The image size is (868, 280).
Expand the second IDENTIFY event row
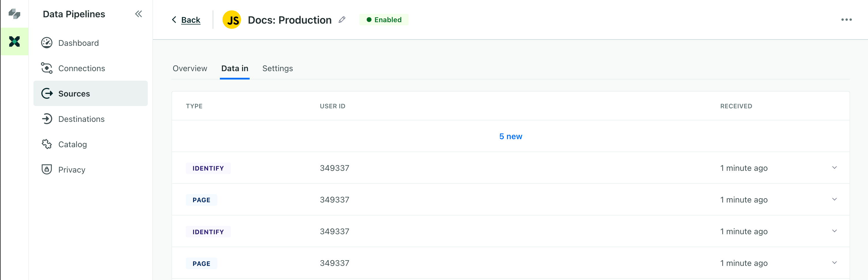[x=834, y=231]
